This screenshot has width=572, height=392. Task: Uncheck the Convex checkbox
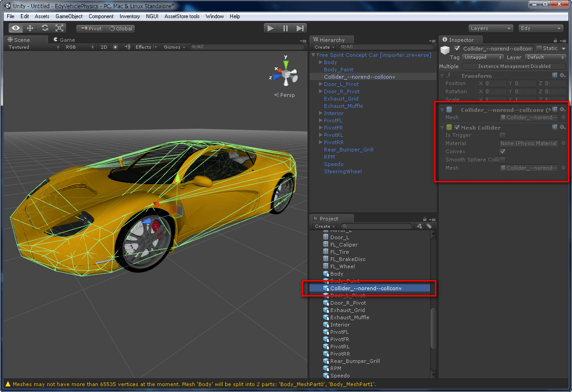[x=503, y=151]
